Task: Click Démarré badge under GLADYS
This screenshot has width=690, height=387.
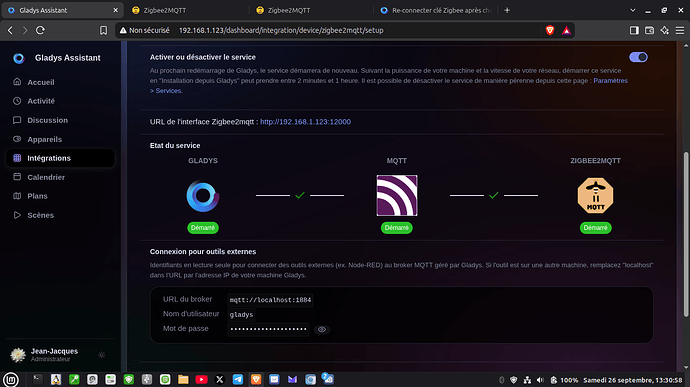Action: click(203, 228)
